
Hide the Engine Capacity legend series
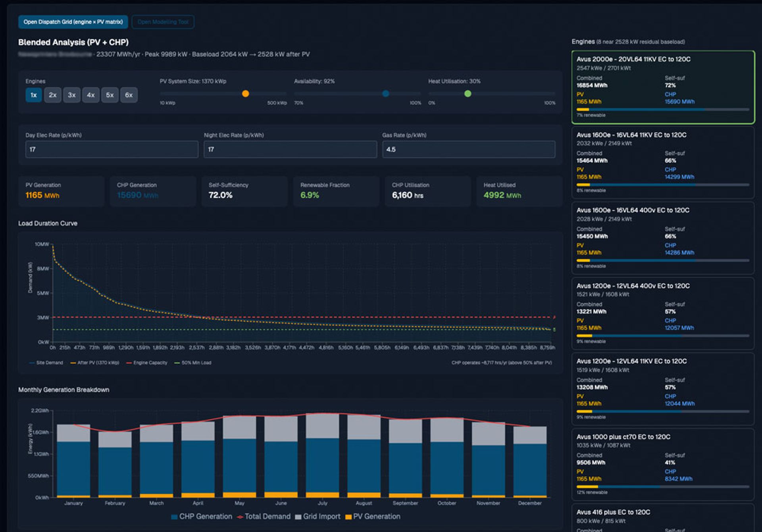point(146,363)
